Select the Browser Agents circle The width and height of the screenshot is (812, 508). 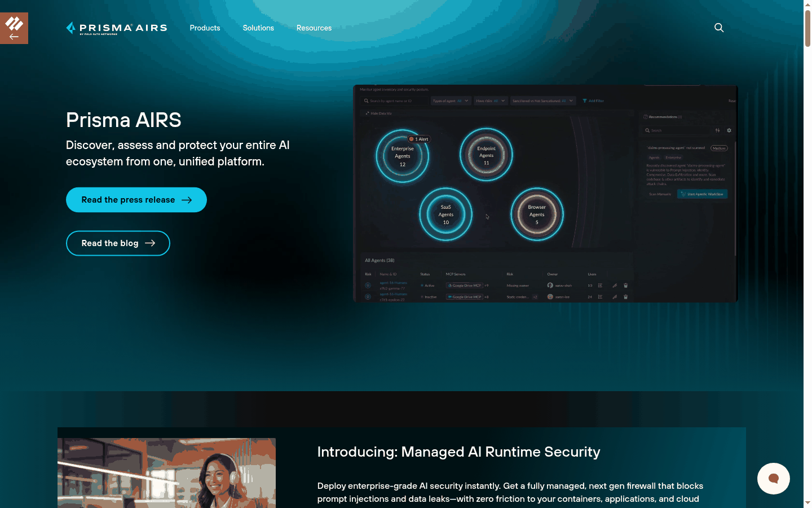pyautogui.click(x=537, y=214)
